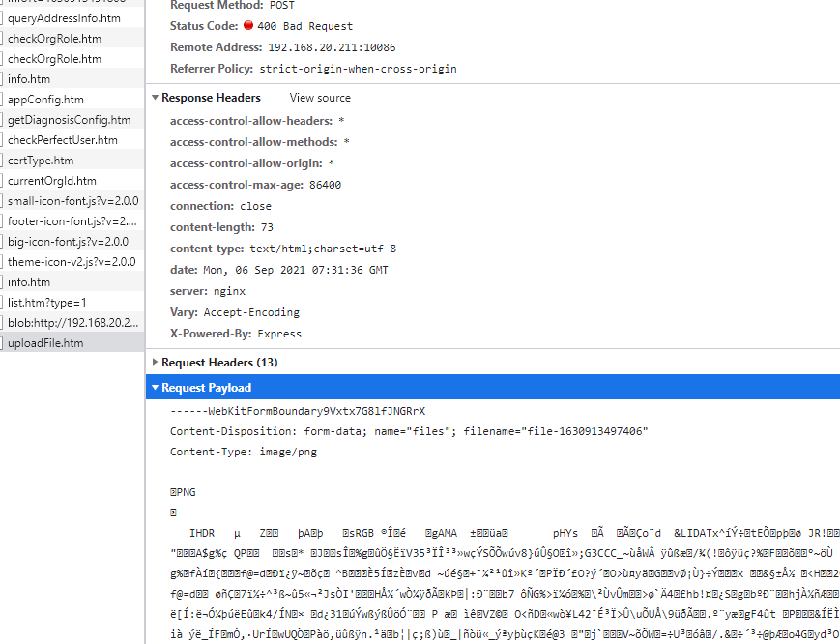This screenshot has width=840, height=644.
Task: Click the access-control-allow-origin header name
Action: point(246,163)
